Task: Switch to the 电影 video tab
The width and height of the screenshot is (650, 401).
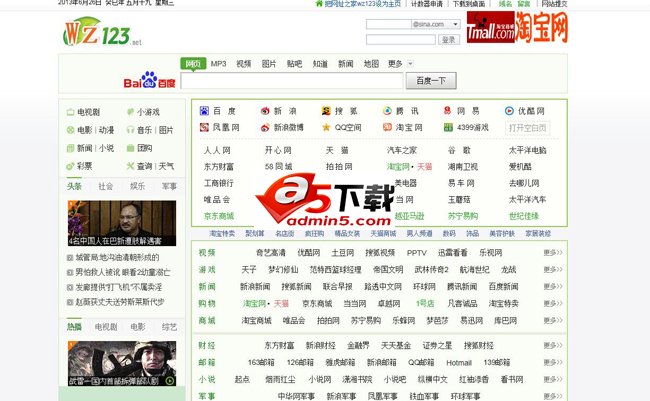Action: pyautogui.click(x=138, y=327)
